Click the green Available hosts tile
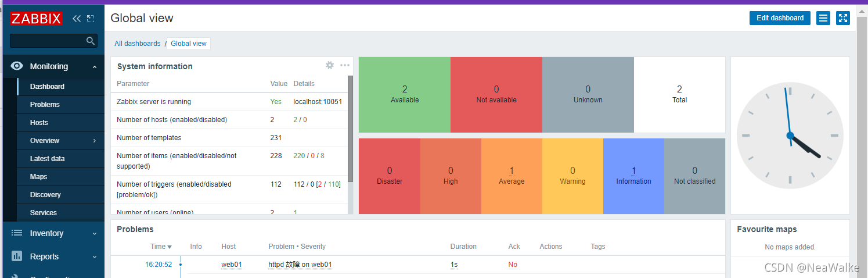Screen dimensions: 868x278 coord(405,95)
